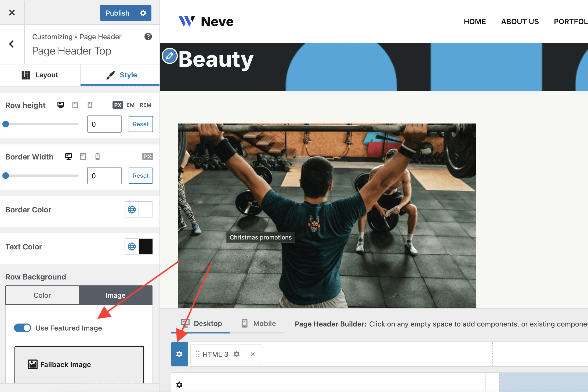Click Border Color global colors globe
588x392 pixels.
tap(132, 209)
